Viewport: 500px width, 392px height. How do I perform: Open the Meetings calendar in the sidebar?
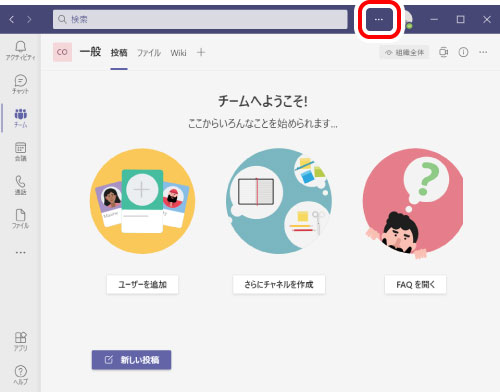point(20,152)
